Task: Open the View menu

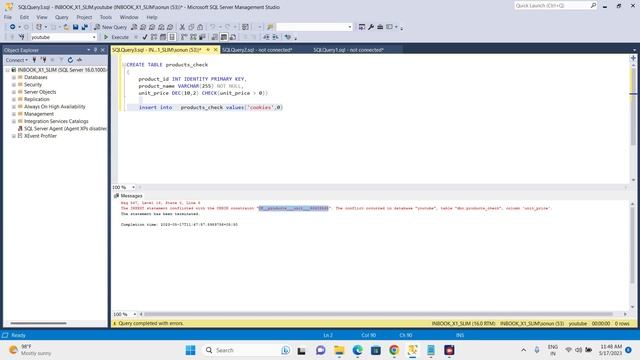Action: pos(42,17)
